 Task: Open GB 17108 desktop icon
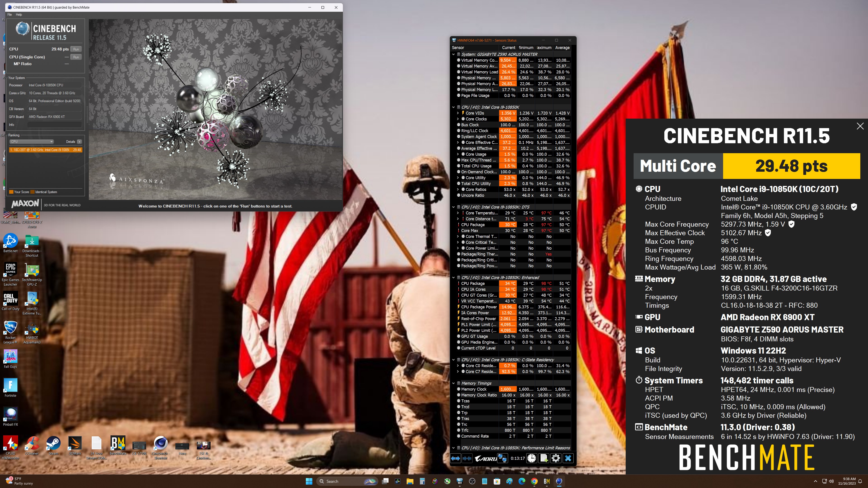click(139, 446)
